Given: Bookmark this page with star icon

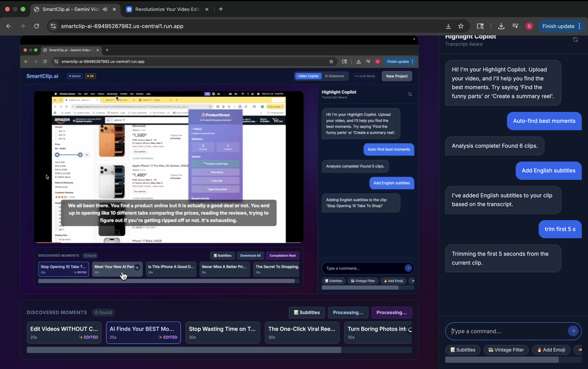Looking at the screenshot, I should tap(460, 26).
